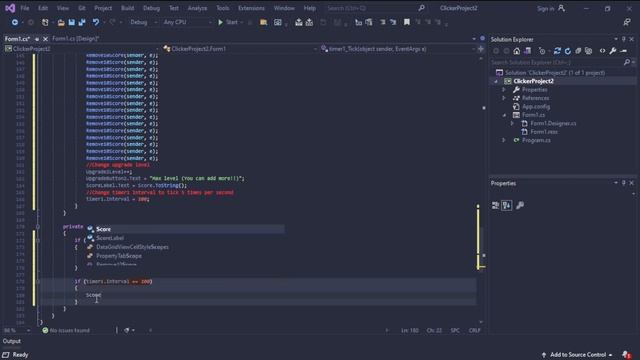Click the No issues found indicator
Image resolution: width=640 pixels, height=360 pixels.
(x=66, y=330)
